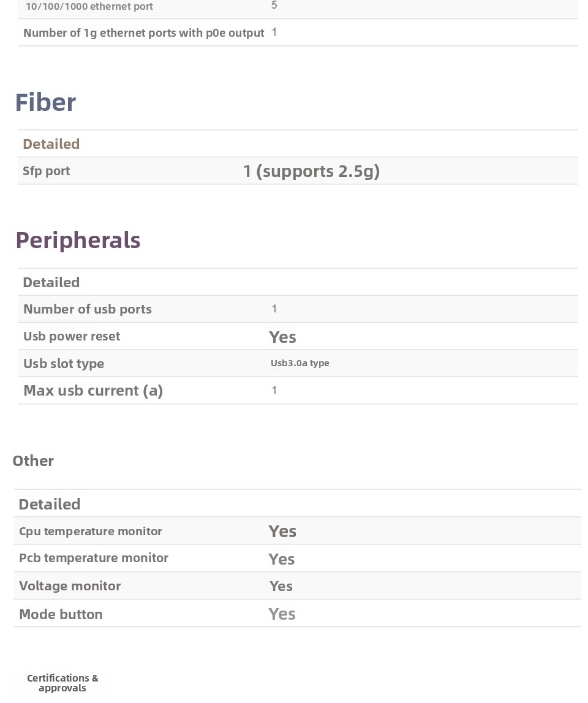Image resolution: width=588 pixels, height=703 pixels.
Task: Open the Certifications & approvals section
Action: [x=62, y=683]
